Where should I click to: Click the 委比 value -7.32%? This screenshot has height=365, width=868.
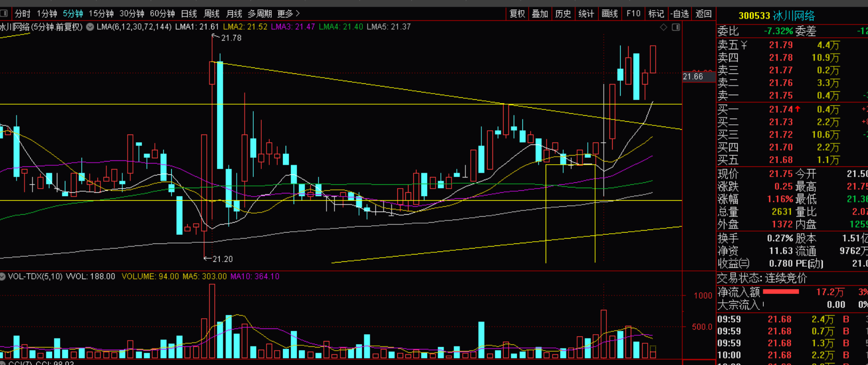778,31
